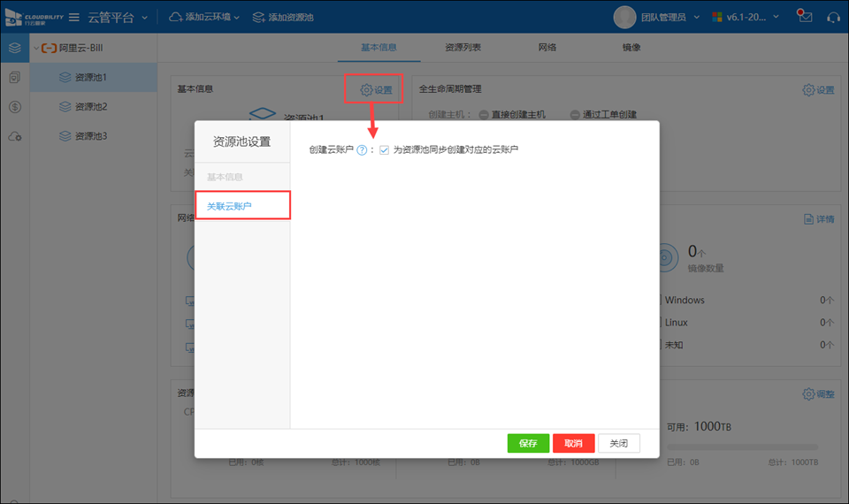849x504 pixels.
Task: Click the headset support icon
Action: point(834,18)
